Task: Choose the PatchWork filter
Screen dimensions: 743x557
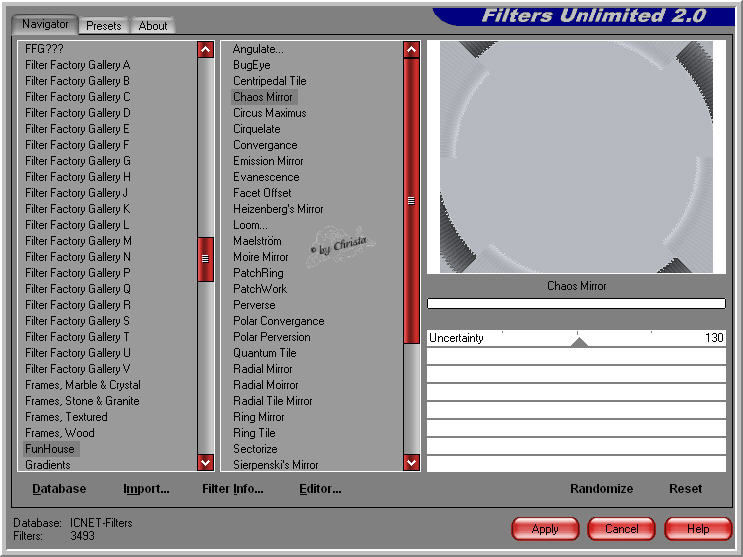Action: point(260,289)
